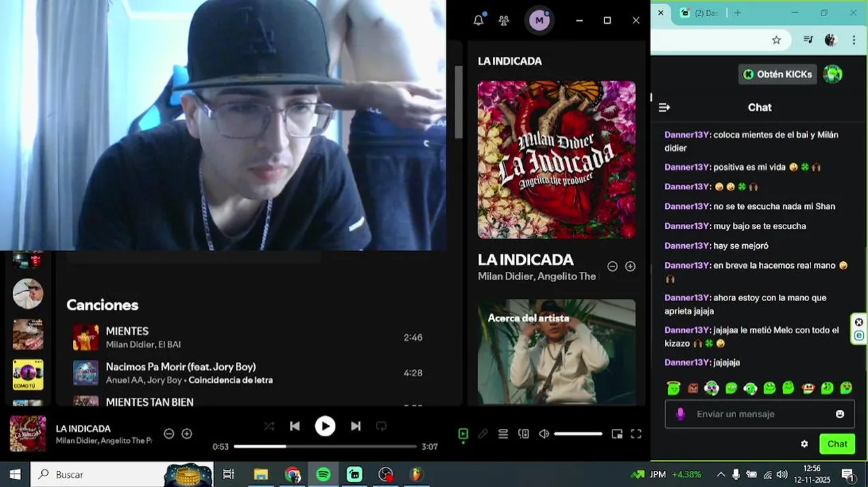Open the Spotify play queue
The height and width of the screenshot is (487, 868).
point(503,434)
